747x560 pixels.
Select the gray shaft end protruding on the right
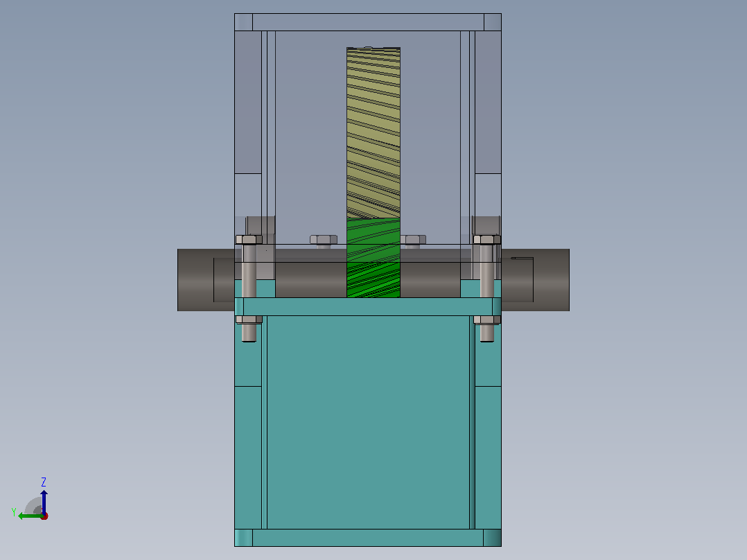(x=535, y=280)
